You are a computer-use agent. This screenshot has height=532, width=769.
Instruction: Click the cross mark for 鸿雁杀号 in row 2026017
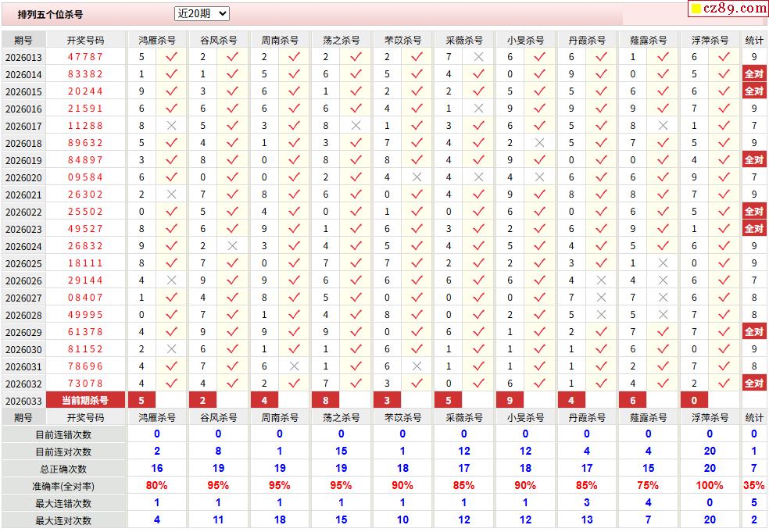(x=172, y=126)
